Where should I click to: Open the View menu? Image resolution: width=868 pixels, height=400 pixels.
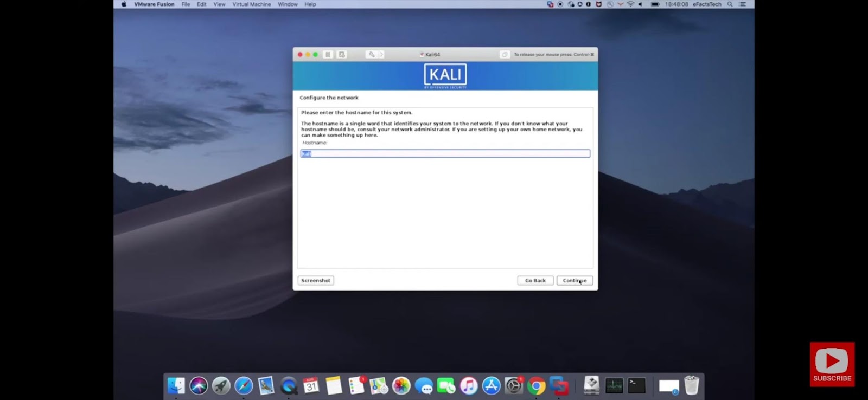point(219,4)
